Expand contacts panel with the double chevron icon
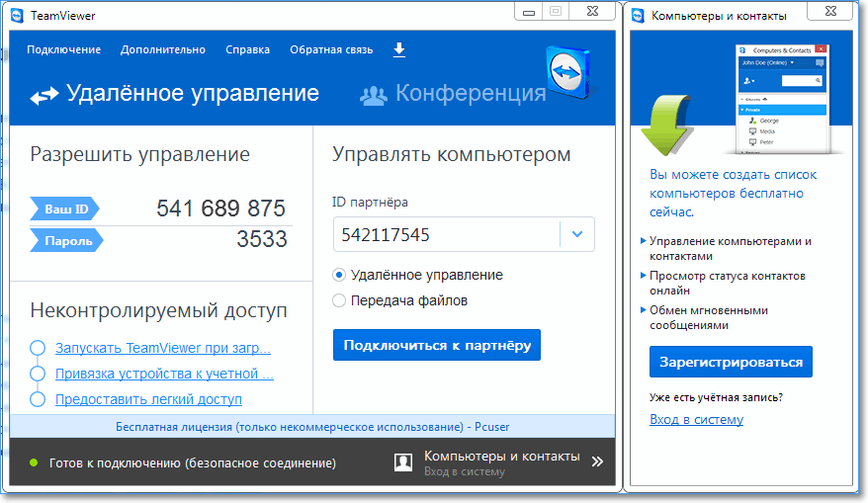 [597, 461]
